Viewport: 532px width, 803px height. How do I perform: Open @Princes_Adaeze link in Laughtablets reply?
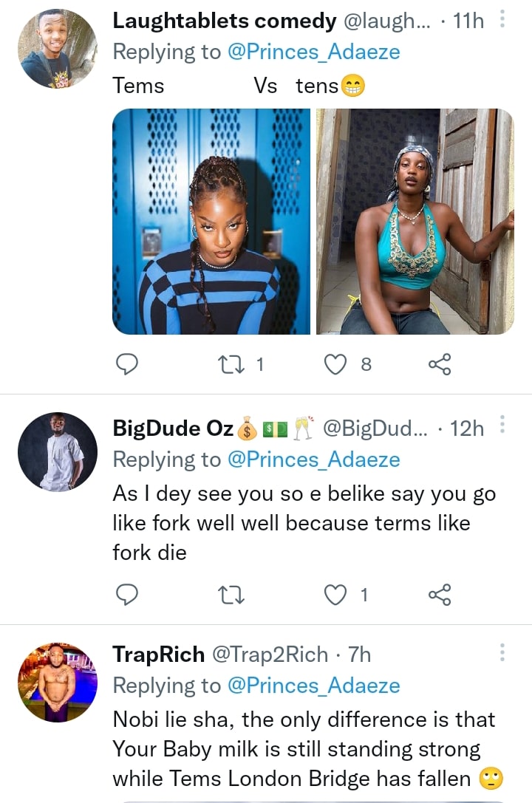coord(314,52)
